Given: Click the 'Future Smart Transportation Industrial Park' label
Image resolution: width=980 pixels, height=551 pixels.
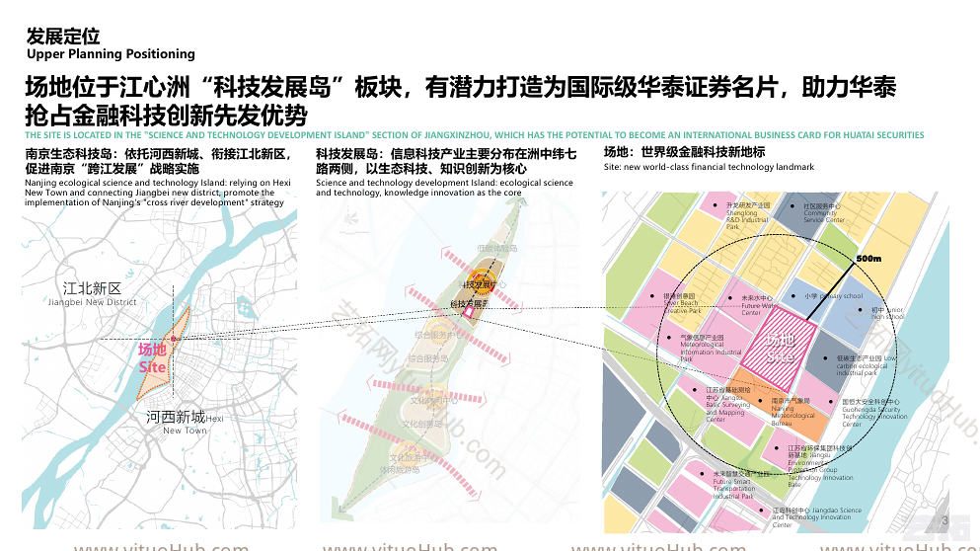Looking at the screenshot, I should (740, 485).
